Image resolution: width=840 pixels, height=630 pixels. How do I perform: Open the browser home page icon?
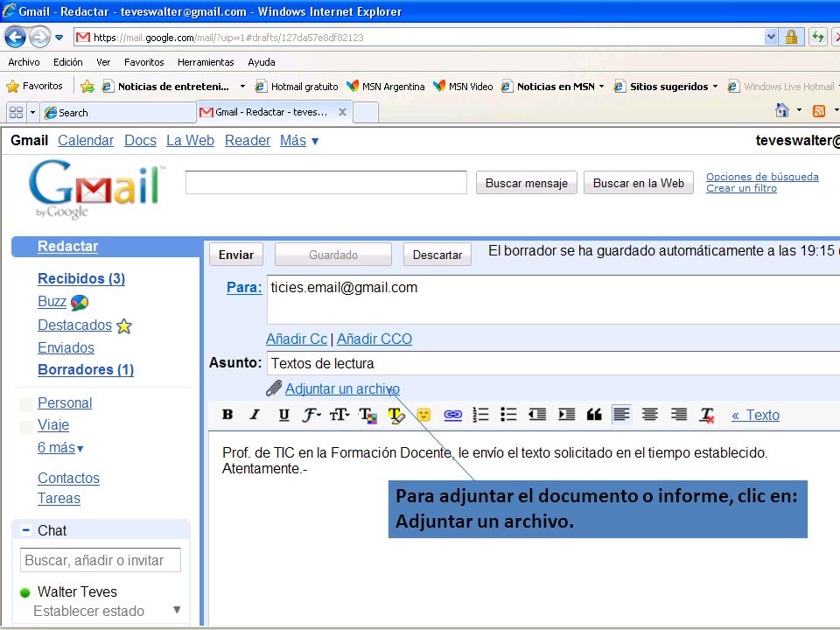[782, 110]
